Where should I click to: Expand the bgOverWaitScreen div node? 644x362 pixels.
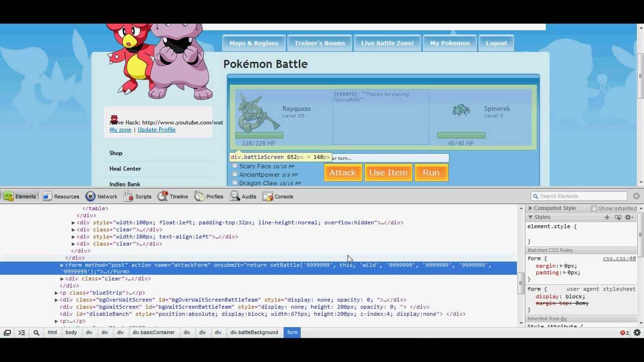coord(56,300)
